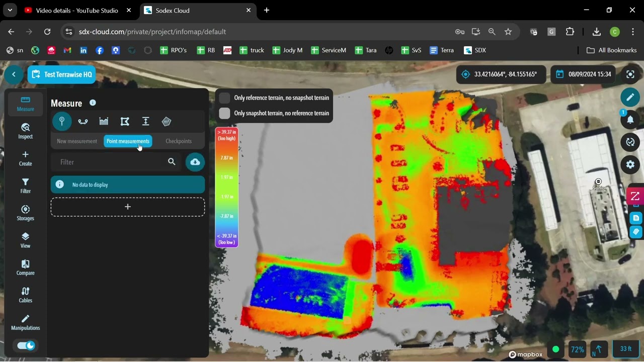Open the Jody M bookmark
Image resolution: width=644 pixels, height=362 pixels.
pos(288,50)
